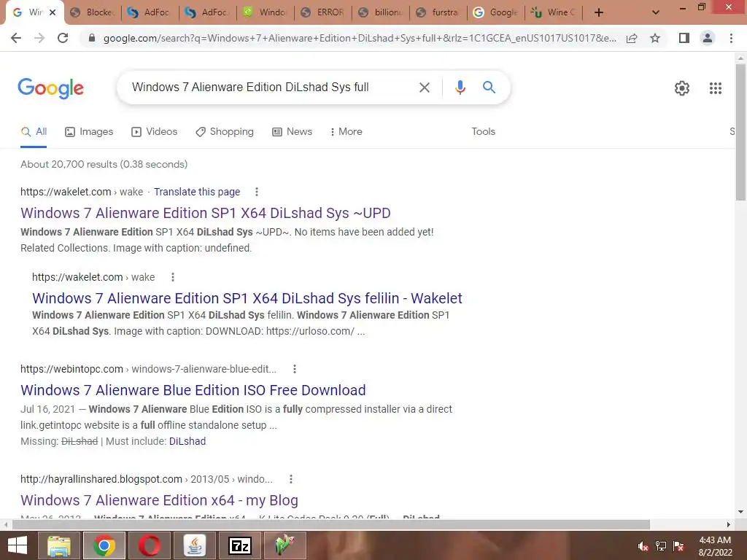
Task: Open options for indented wakelet result
Action: 173,277
